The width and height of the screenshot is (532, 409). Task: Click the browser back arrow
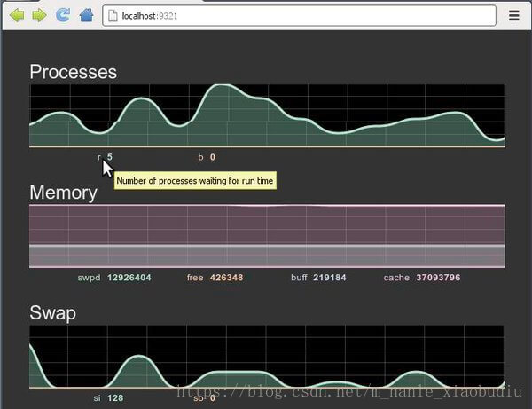(17, 15)
